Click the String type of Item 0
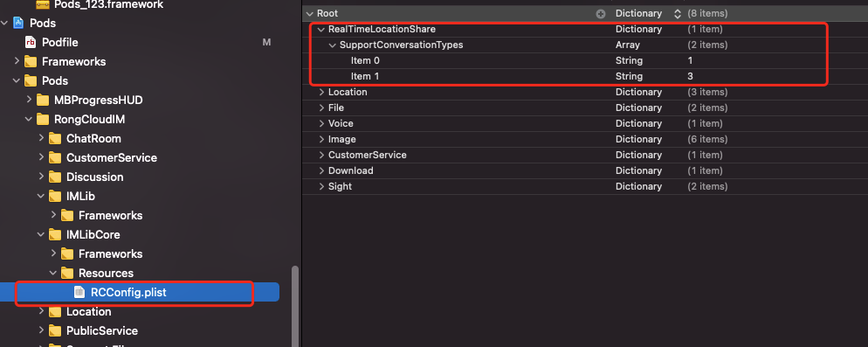 [x=629, y=60]
